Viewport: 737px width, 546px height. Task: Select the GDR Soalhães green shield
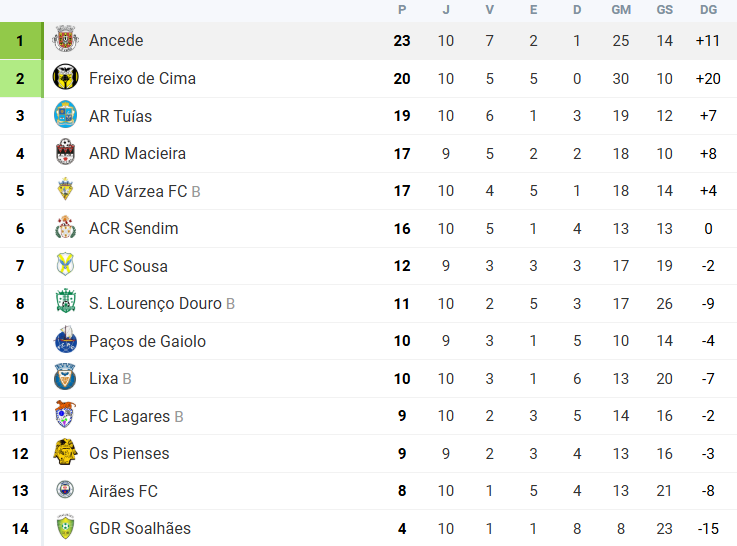click(x=65, y=528)
